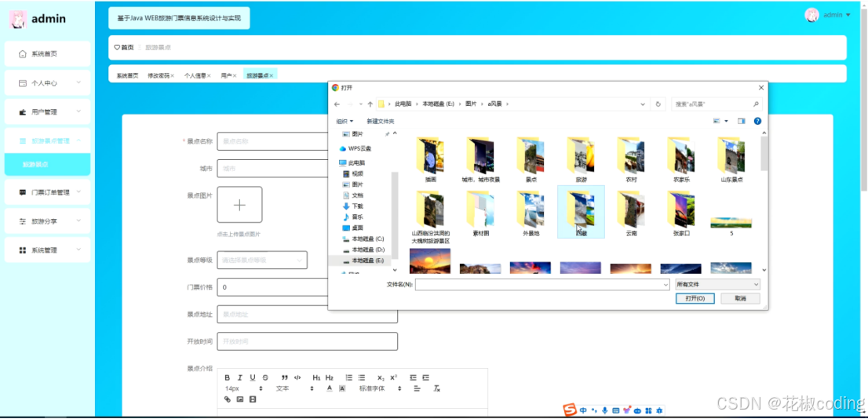Viewport: 868px width, 419px height.
Task: Switch to the 修改密码 tab
Action: coord(158,75)
